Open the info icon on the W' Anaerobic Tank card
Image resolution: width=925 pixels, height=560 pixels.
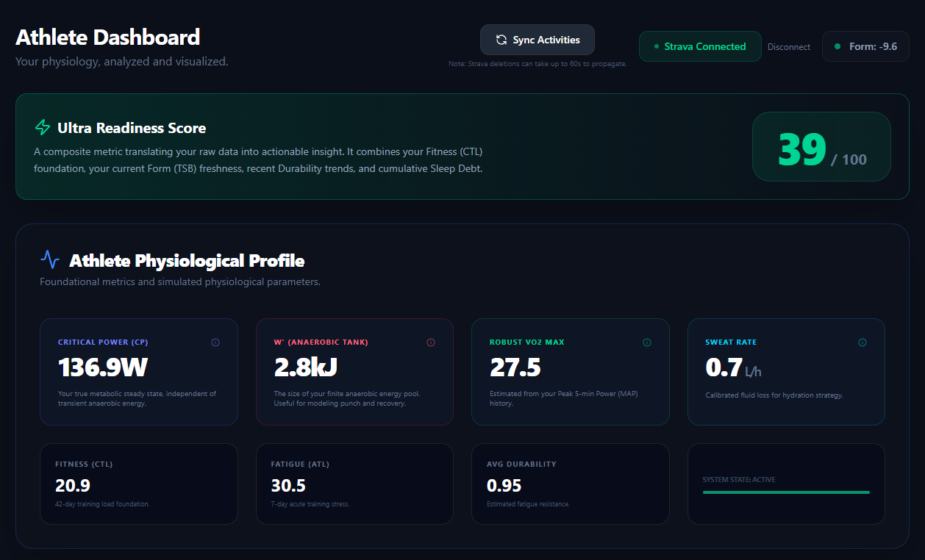tap(431, 342)
